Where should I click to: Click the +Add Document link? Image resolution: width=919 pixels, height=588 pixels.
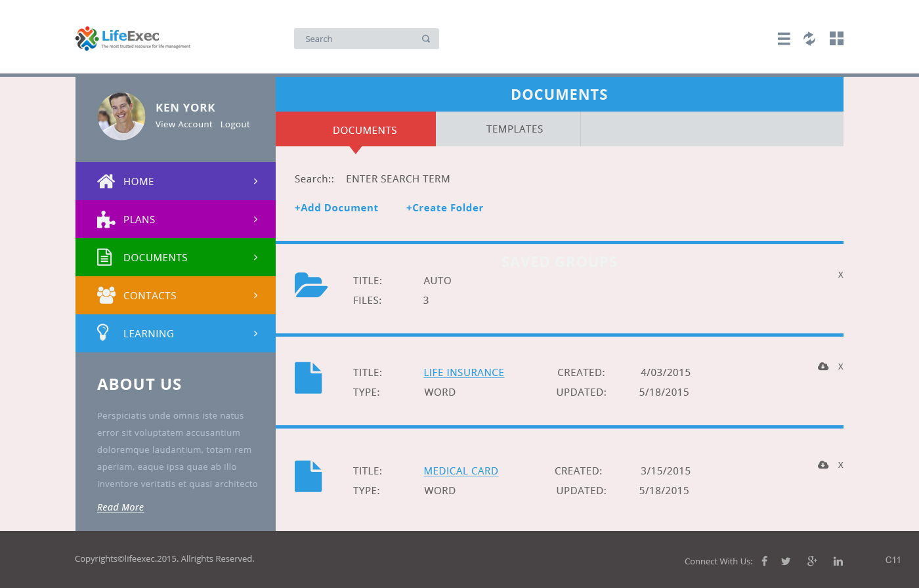click(336, 208)
